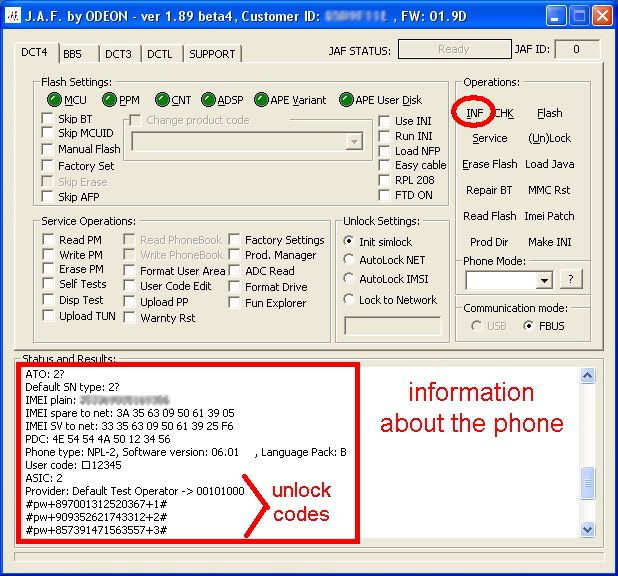Check the Fun Explorer option

click(x=234, y=303)
